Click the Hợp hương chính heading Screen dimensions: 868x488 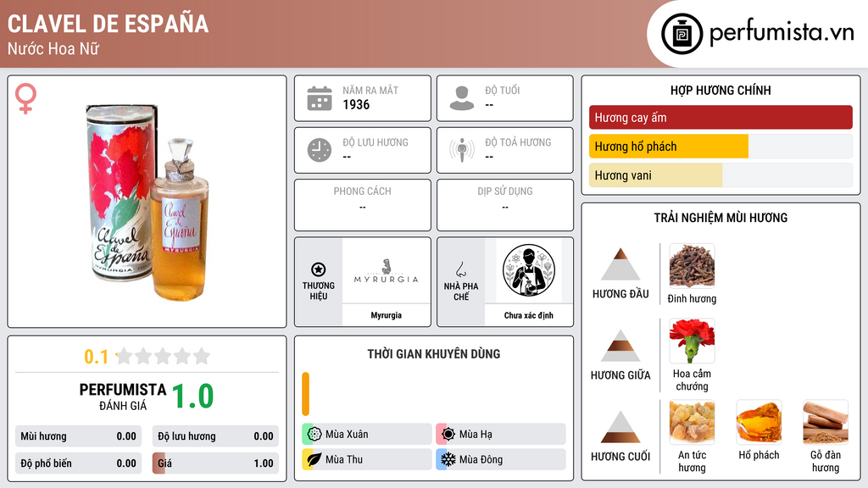pos(721,90)
